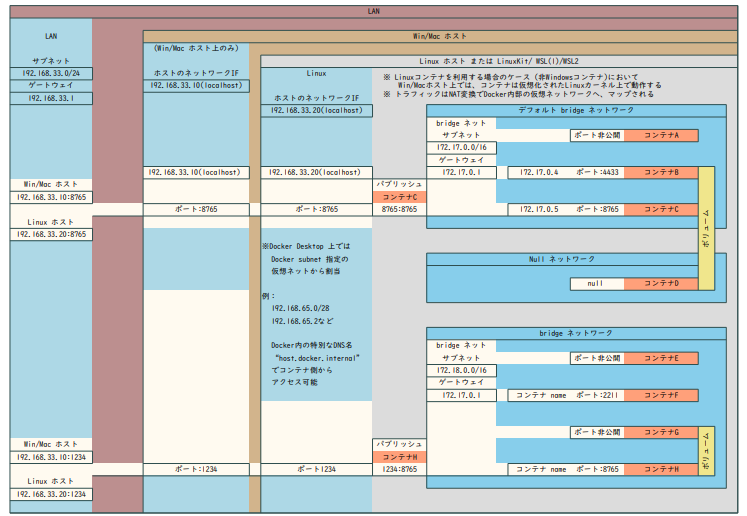Click the コンテナD cell in Null network
Image resolution: width=747 pixels, height=516 pixels.
[661, 284]
